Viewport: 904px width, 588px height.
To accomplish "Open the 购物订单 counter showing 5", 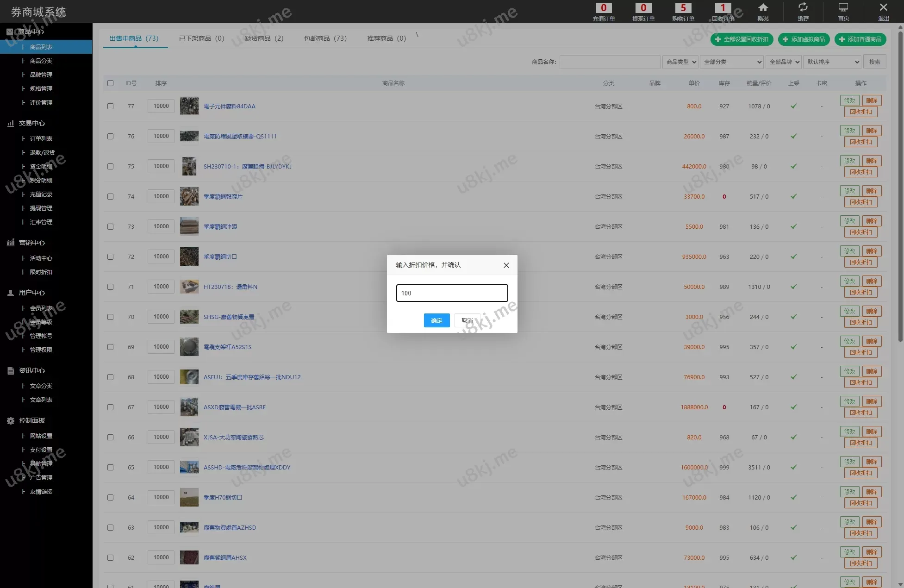I will (x=683, y=8).
